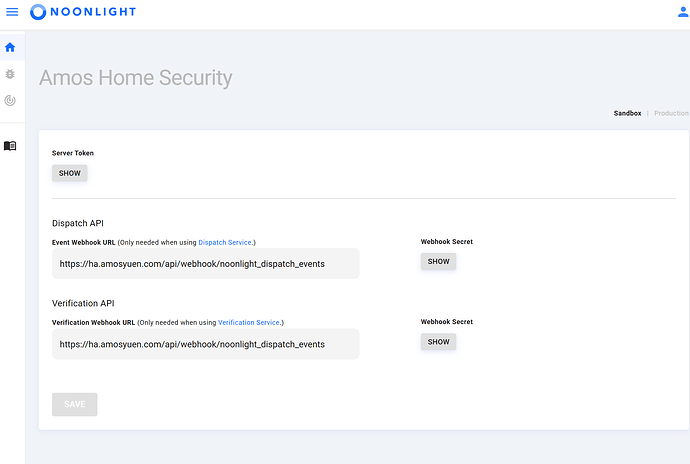Open the Dispatch Service link
690x464 pixels.
[x=225, y=242]
